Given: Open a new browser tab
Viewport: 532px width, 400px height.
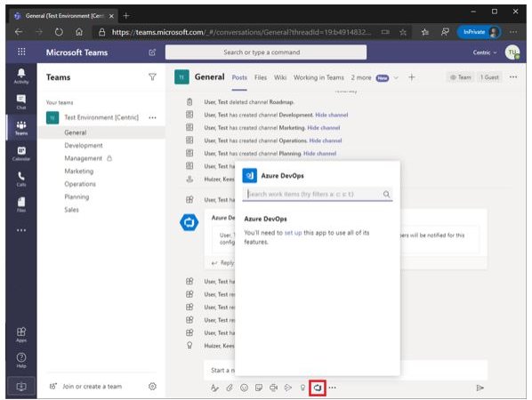Looking at the screenshot, I should (126, 16).
